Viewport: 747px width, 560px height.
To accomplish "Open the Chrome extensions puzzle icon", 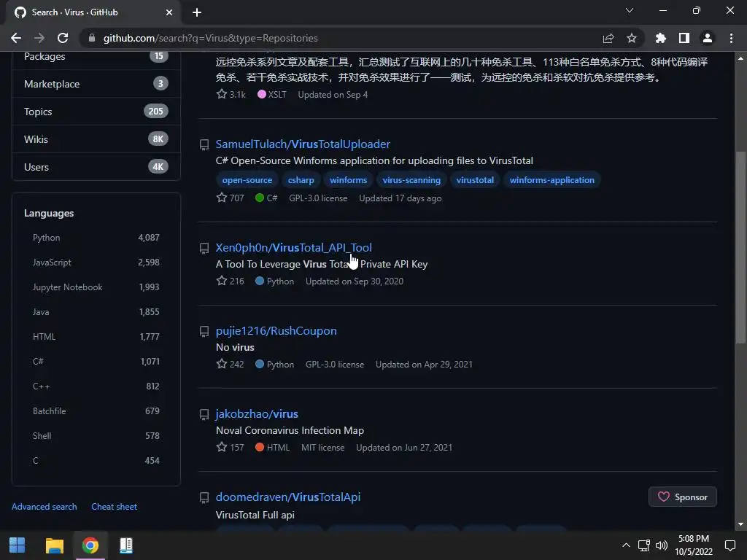I will [661, 38].
